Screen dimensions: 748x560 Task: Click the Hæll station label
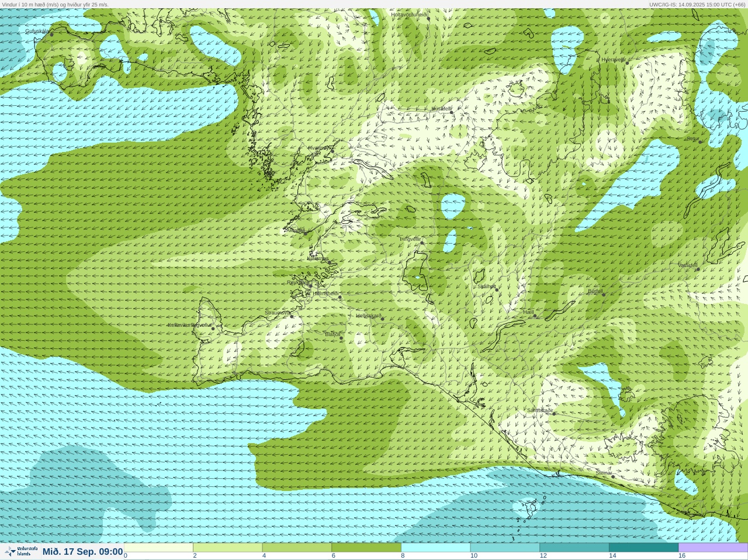click(x=528, y=312)
